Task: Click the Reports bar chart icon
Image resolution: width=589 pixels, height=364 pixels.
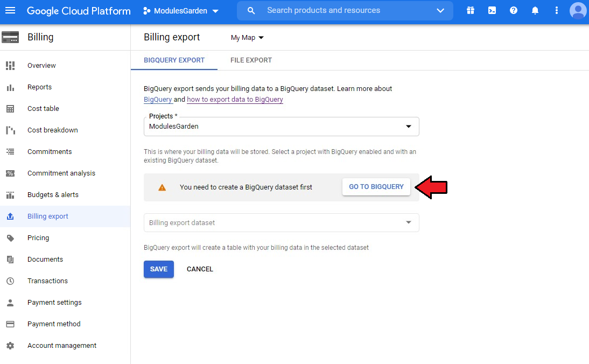Action: click(11, 87)
